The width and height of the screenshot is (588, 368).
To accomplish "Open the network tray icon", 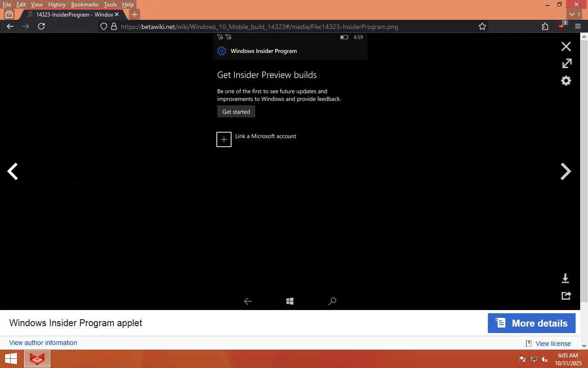I will click(534, 359).
